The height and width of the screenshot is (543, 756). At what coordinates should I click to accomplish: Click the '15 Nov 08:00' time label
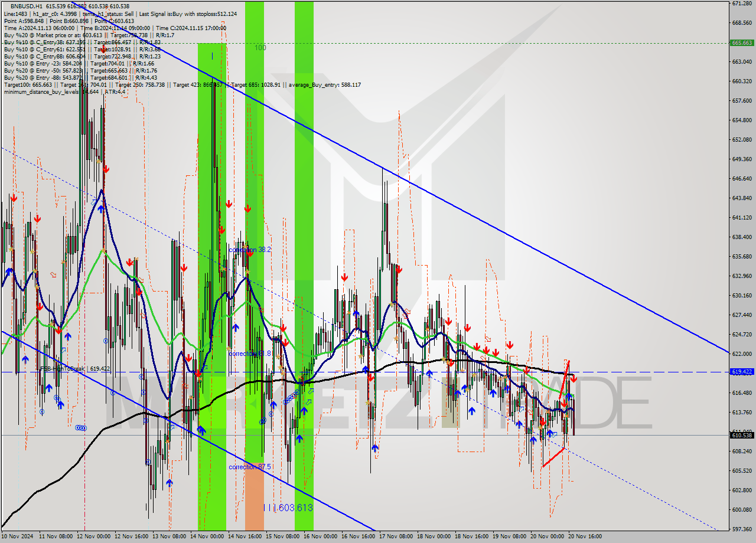click(x=282, y=537)
